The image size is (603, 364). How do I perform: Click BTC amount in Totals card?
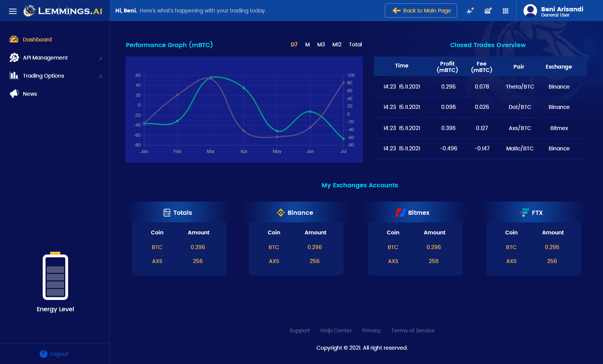198,247
